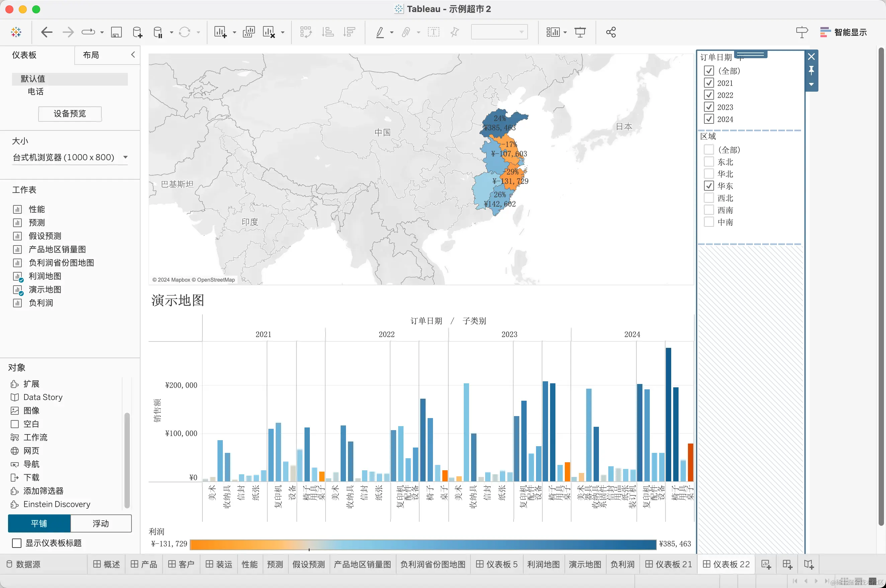This screenshot has height=588, width=886.
Task: Click the new worksheet toolbar icon
Action: pyautogui.click(x=220, y=32)
